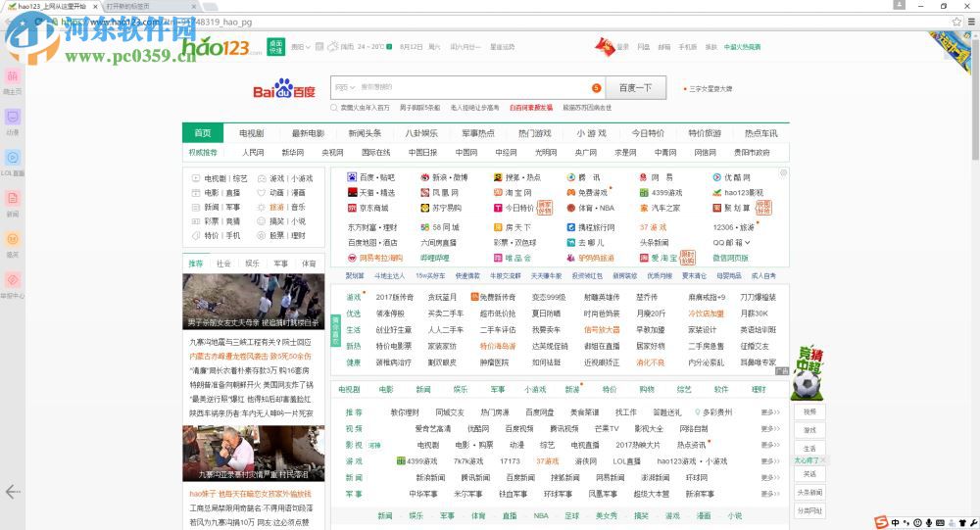This screenshot has height=530, width=980.
Task: Open the 新华网 link
Action: 292,153
